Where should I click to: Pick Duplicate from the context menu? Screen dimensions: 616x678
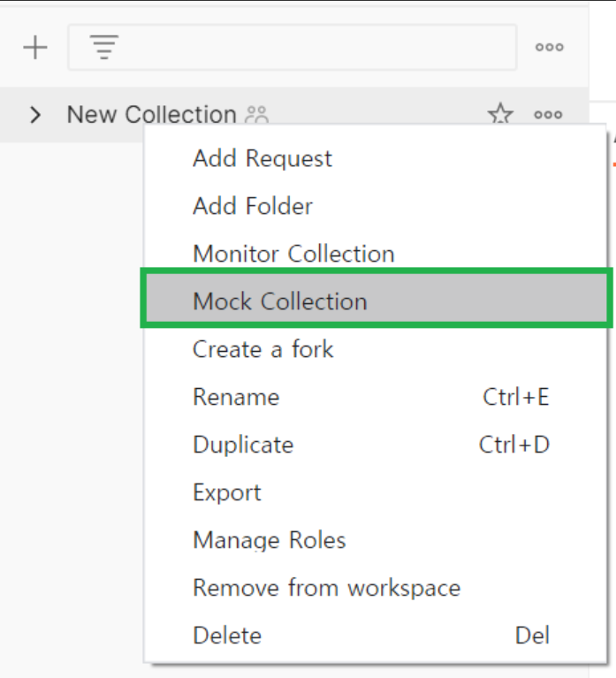click(x=376, y=445)
